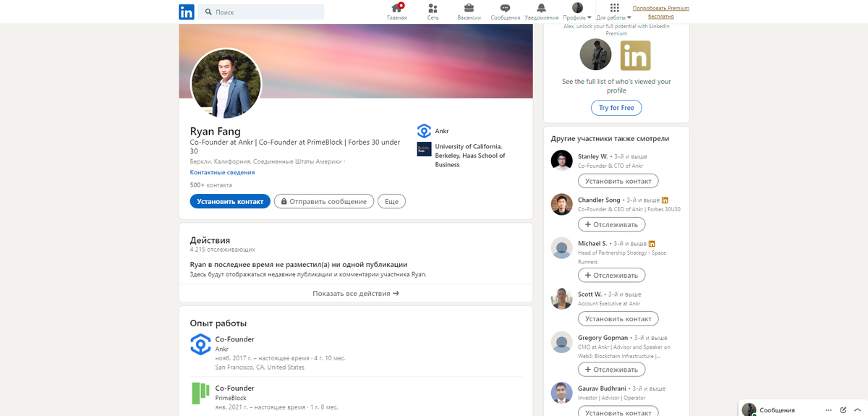
Task: Click the Premium badge next to Chandler Song
Action: (665, 200)
